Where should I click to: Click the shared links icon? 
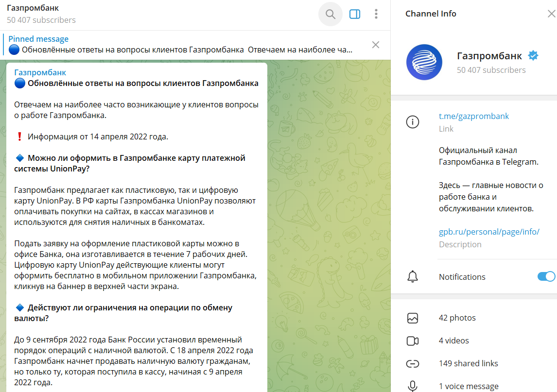coord(413,364)
